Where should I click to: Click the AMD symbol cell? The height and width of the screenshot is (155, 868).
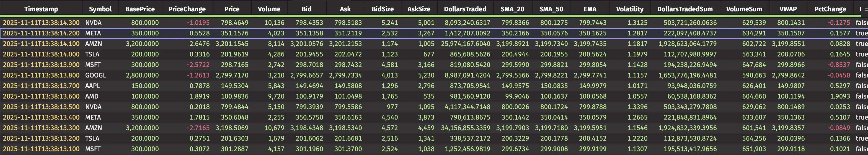click(92, 96)
